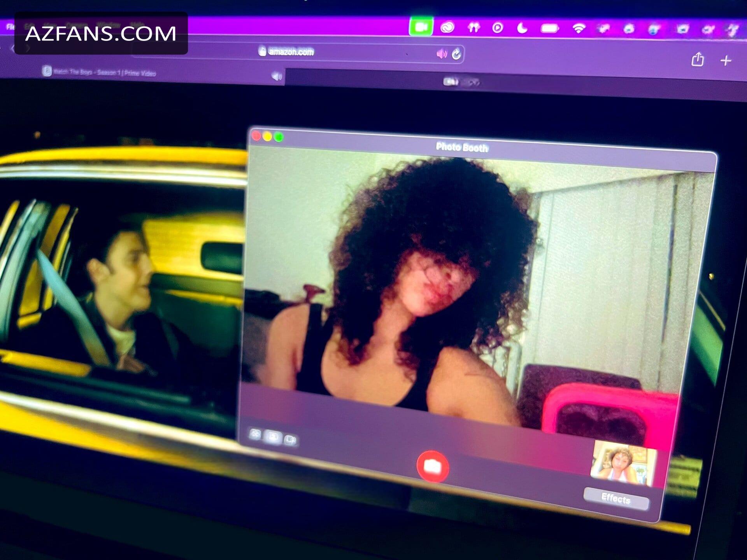Screen dimensions: 747x560
Task: Click the green camera-in-use indicator in the menu bar
Action: point(421,27)
